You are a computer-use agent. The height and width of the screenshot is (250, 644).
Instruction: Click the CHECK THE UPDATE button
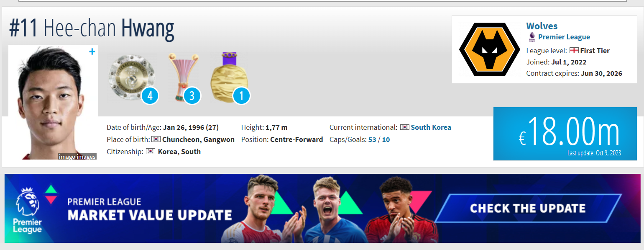pyautogui.click(x=528, y=208)
